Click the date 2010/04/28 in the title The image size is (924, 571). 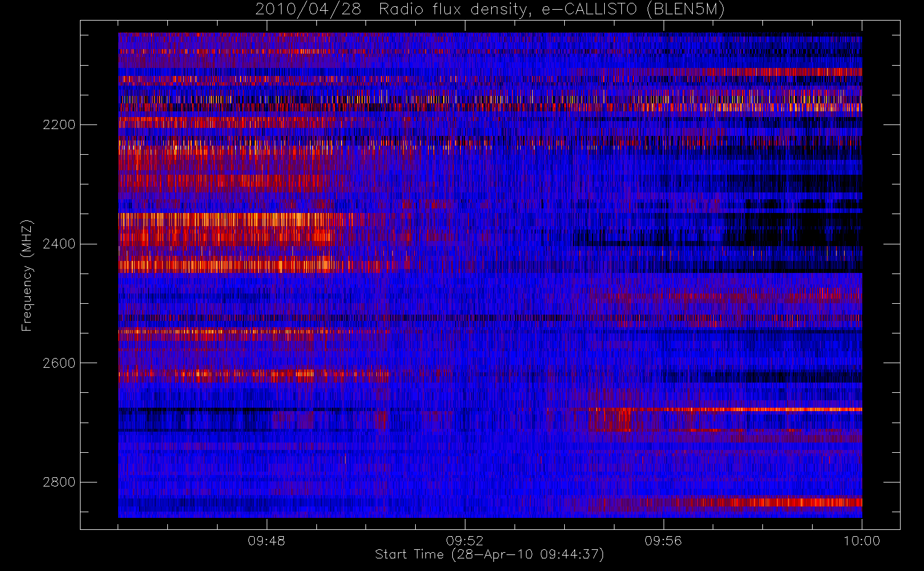tap(308, 10)
